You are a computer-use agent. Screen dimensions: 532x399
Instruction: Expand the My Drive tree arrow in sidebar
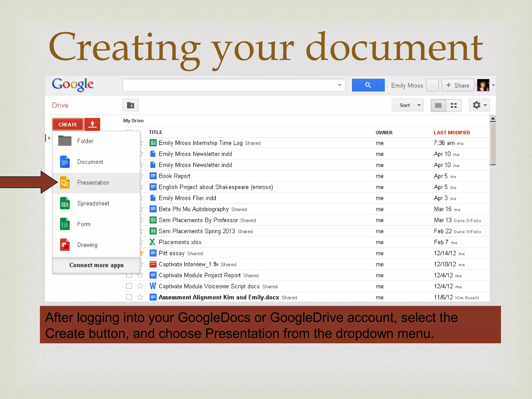click(x=49, y=138)
